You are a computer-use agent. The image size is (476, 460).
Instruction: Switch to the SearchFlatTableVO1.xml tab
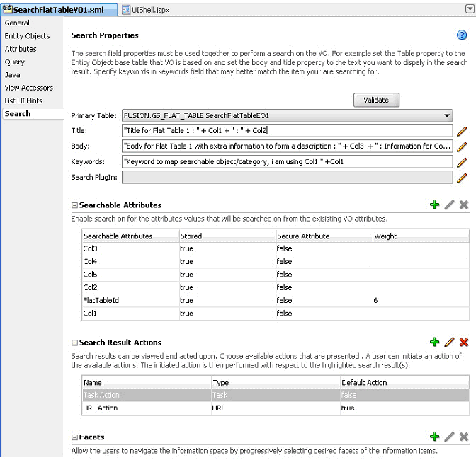[59, 10]
